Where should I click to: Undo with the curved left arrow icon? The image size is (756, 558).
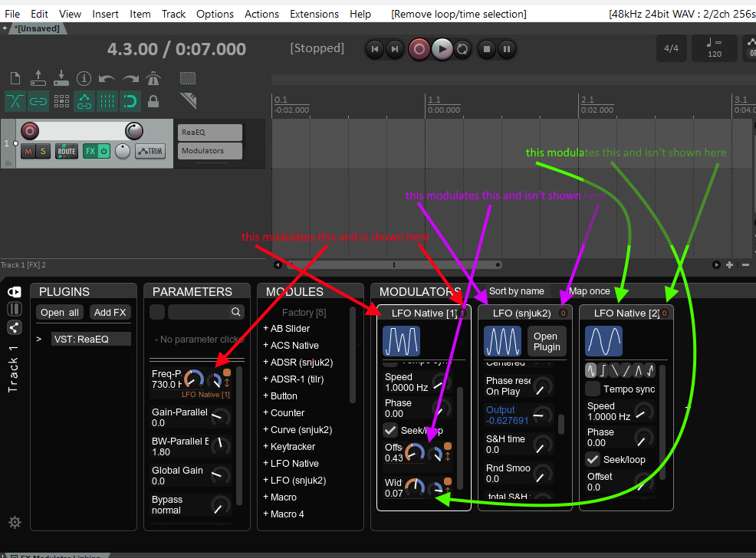[x=107, y=78]
